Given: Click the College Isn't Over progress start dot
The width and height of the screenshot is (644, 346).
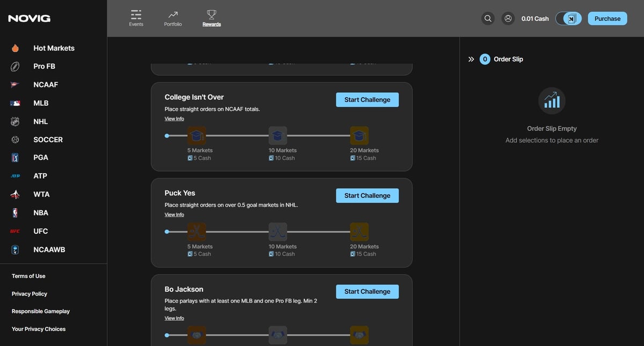Looking at the screenshot, I should [167, 136].
